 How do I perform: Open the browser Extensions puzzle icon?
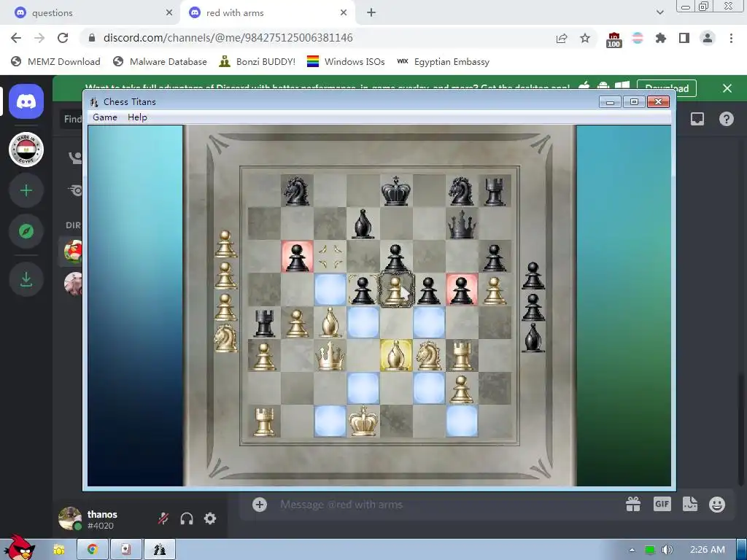(x=661, y=38)
